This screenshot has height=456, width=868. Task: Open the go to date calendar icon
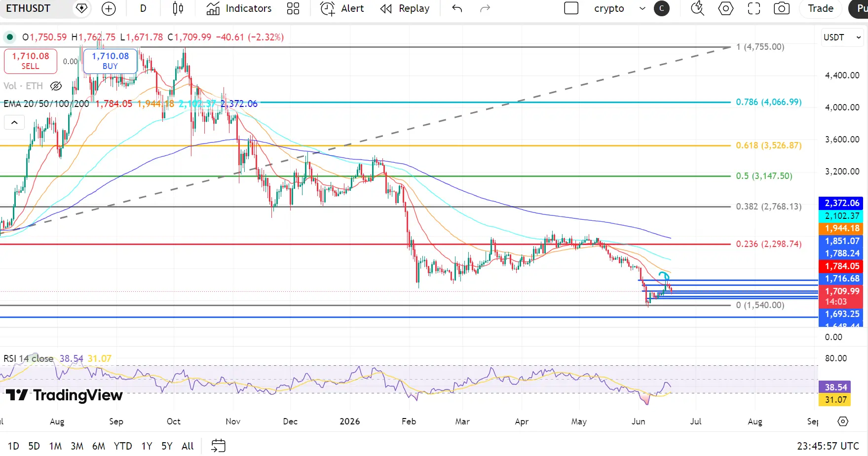click(x=218, y=446)
